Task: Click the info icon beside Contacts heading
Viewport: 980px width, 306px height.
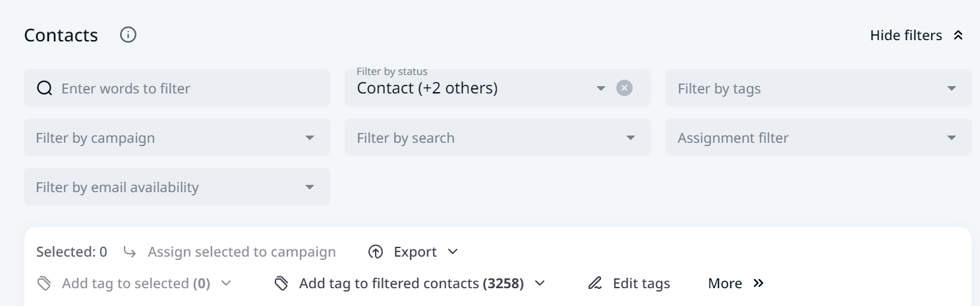Action: pos(129,35)
